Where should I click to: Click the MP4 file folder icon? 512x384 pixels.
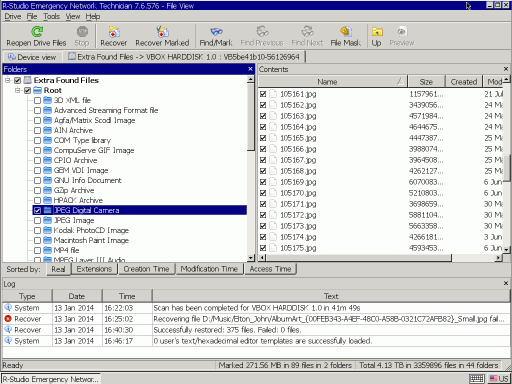click(x=48, y=250)
